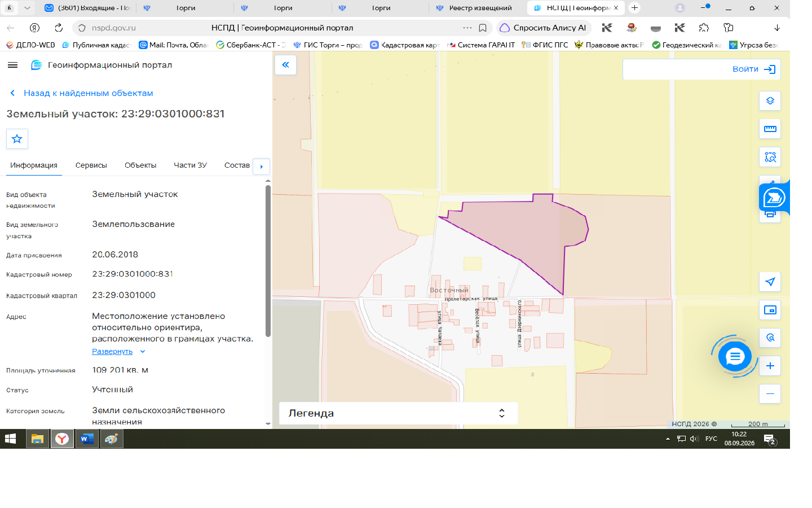Open the map layers tool

770,101
